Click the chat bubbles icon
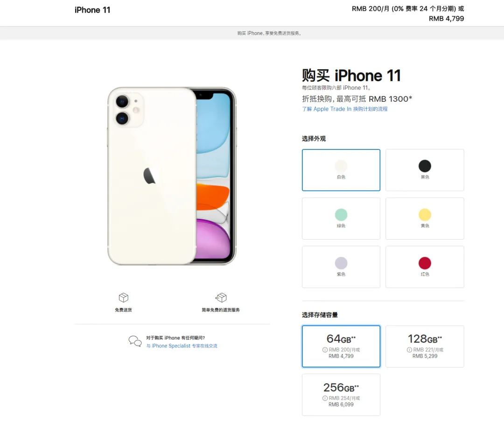 coord(135,341)
